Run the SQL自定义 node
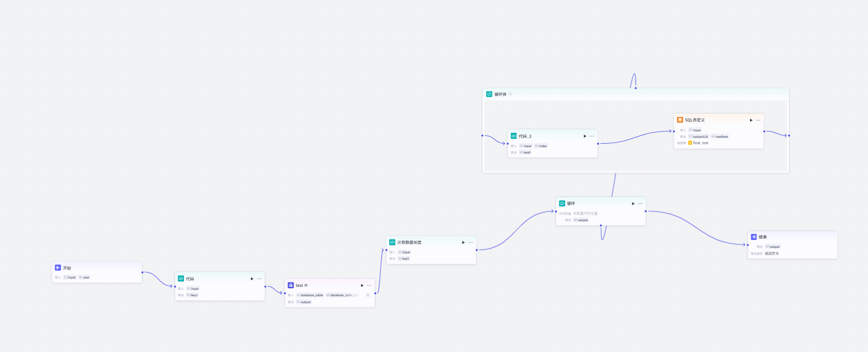 click(751, 120)
